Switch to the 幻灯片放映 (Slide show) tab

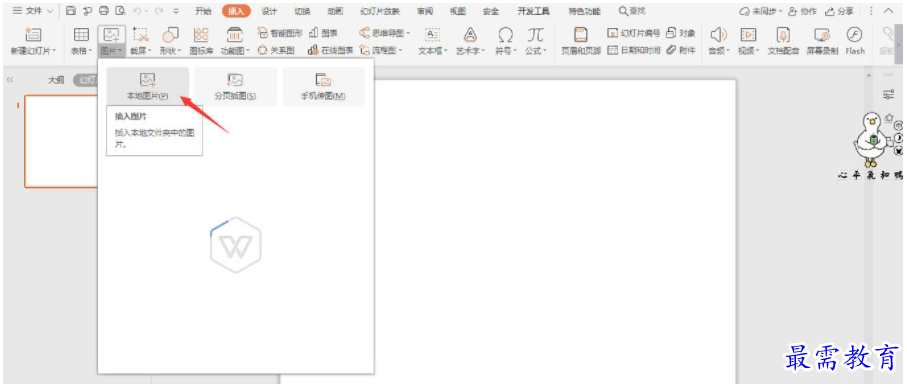[x=380, y=11]
